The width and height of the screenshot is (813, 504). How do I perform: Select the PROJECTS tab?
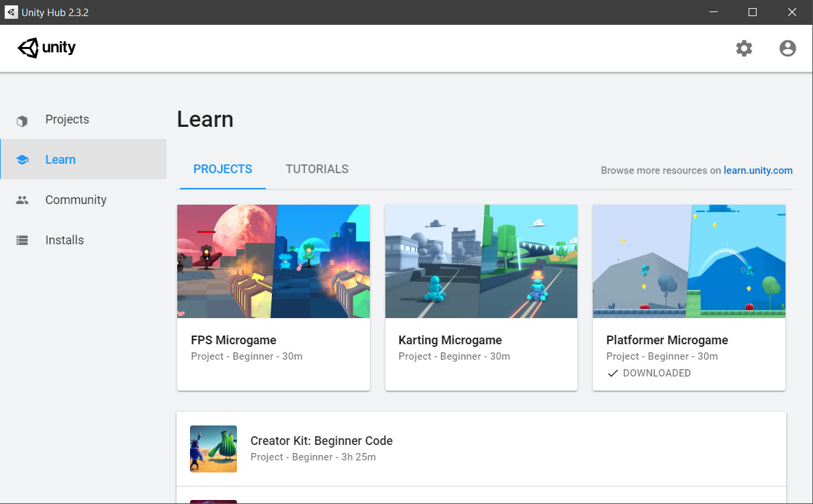click(x=223, y=169)
